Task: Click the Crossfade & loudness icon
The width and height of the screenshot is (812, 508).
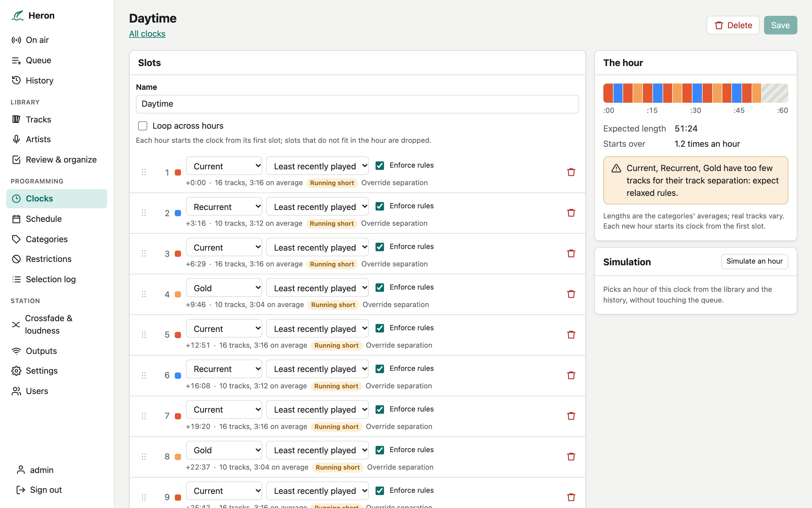Action: 16,325
